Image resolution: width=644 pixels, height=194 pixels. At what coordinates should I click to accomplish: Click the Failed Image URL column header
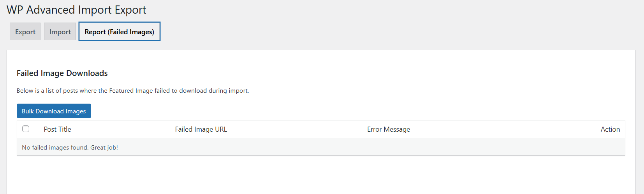point(201,129)
